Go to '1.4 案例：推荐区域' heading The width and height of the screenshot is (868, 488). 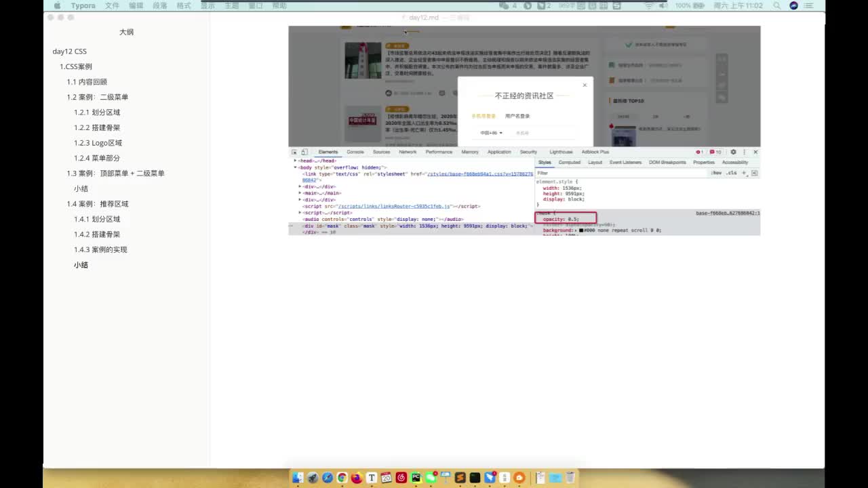point(98,204)
